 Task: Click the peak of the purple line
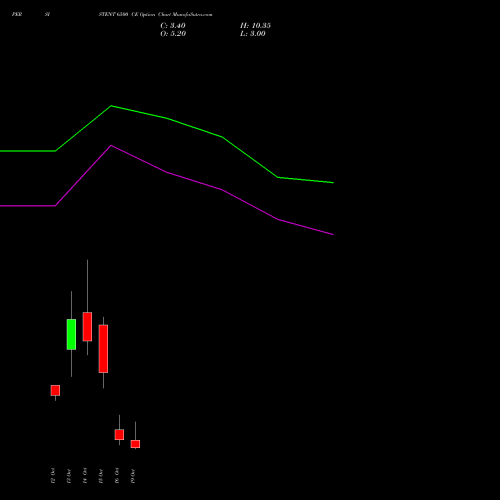point(111,145)
